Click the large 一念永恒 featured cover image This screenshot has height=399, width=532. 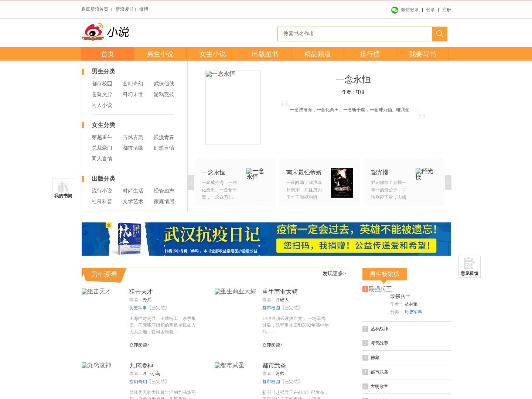pos(233,108)
